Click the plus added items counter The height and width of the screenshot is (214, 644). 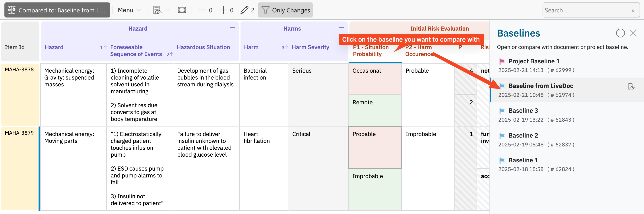[226, 10]
